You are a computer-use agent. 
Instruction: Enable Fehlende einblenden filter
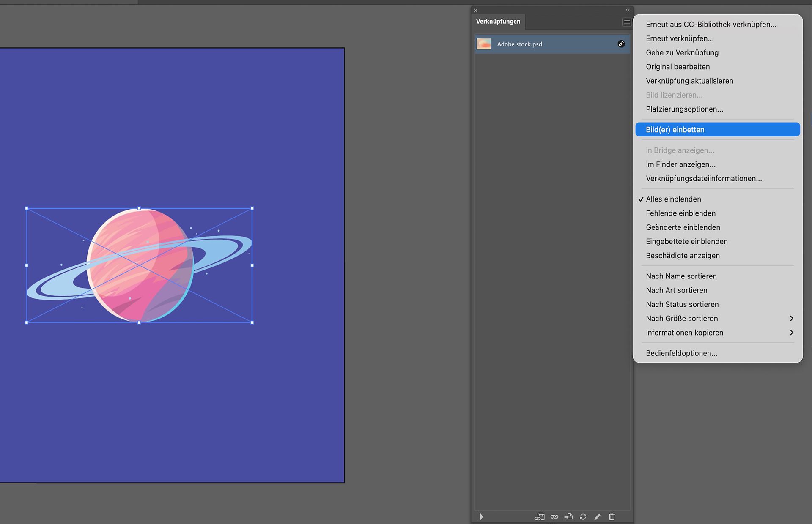tap(718, 213)
